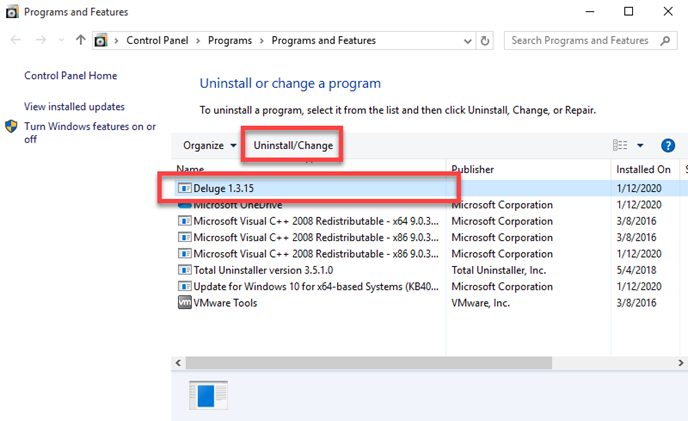The width and height of the screenshot is (688, 421).
Task: Click the Visual C++ x64 row icon
Action: click(185, 221)
